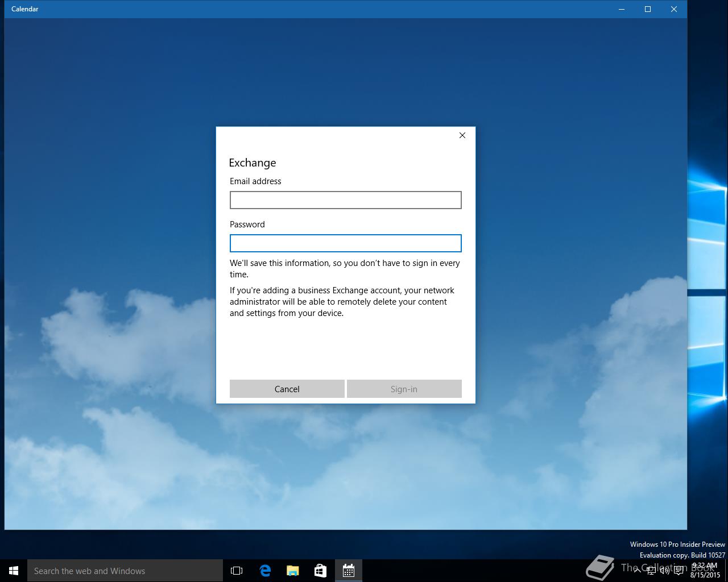This screenshot has height=582, width=728.
Task: Focus the Email address input field
Action: tap(345, 200)
